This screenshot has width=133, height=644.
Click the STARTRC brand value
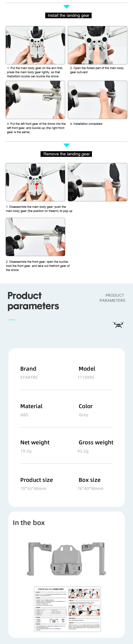tap(29, 377)
